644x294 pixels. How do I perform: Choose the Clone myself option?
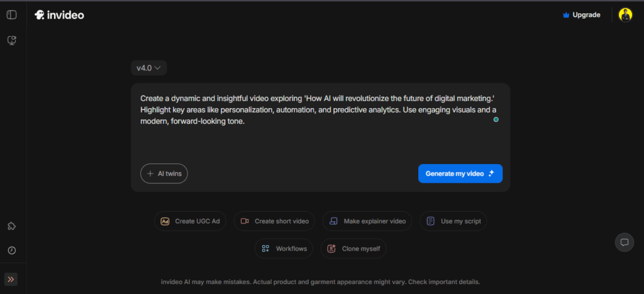coord(353,249)
